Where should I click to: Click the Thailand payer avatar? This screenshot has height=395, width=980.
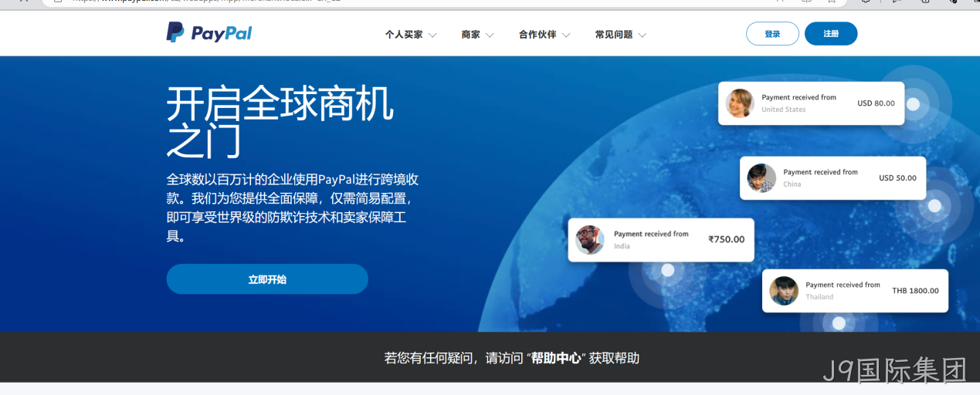[x=784, y=291]
